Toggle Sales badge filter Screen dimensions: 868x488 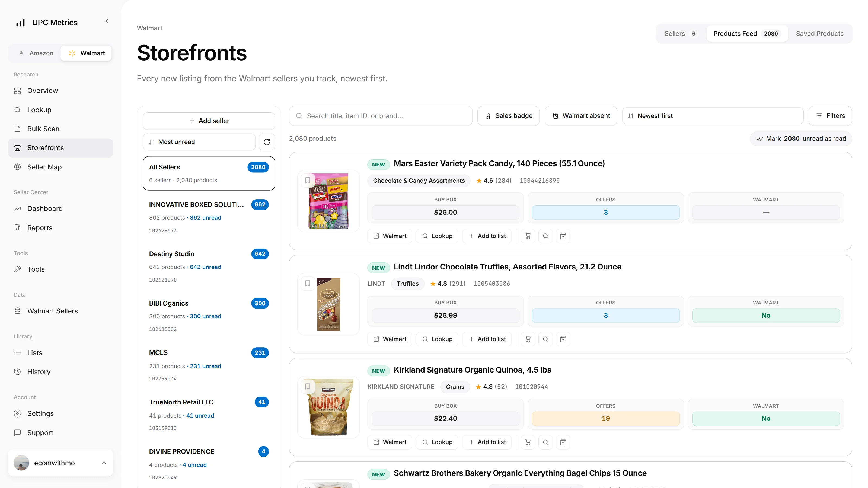click(x=509, y=116)
